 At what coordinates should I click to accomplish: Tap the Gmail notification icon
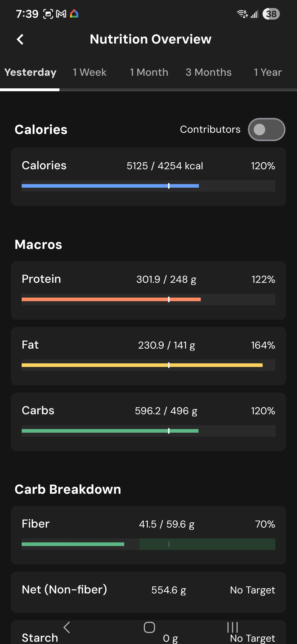pyautogui.click(x=61, y=14)
